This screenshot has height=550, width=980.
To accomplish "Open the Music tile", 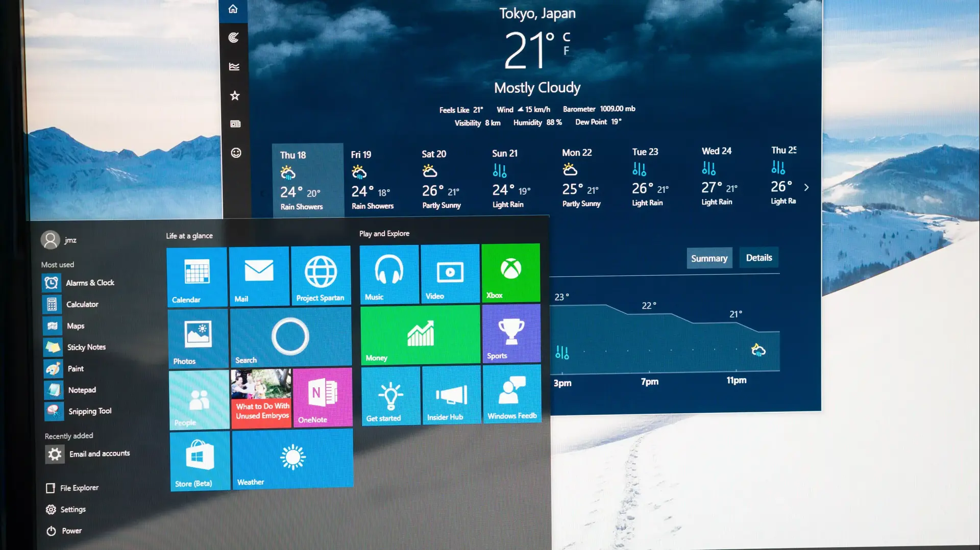I will (389, 274).
